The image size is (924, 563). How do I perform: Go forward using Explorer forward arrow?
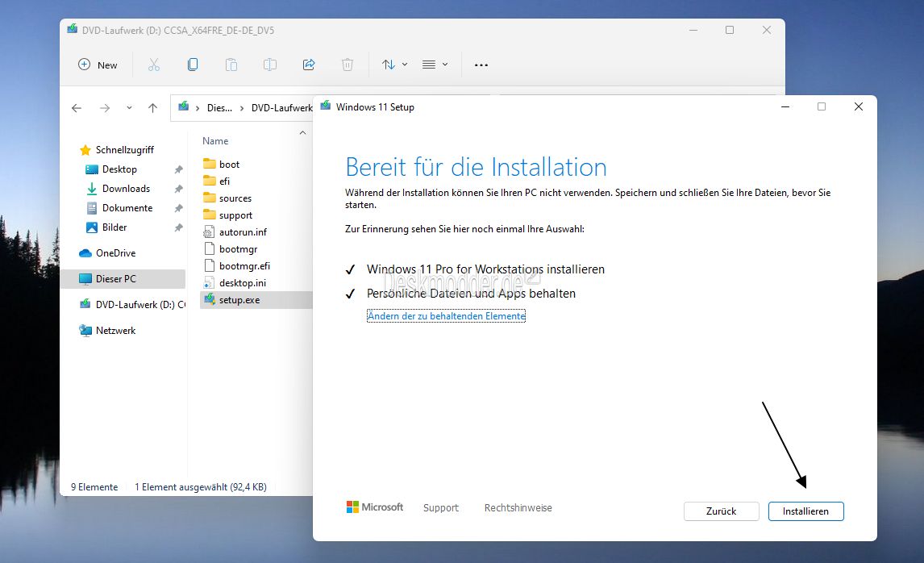105,108
